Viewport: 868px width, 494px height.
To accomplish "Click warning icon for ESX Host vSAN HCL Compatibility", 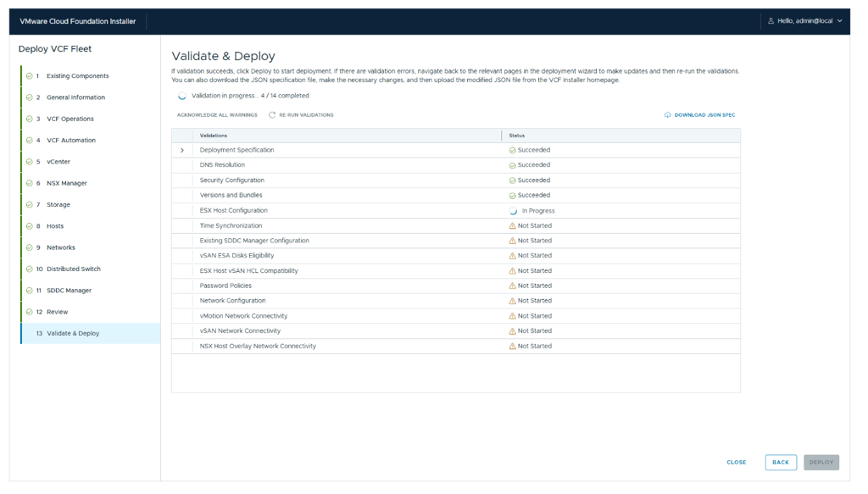I will tap(512, 271).
